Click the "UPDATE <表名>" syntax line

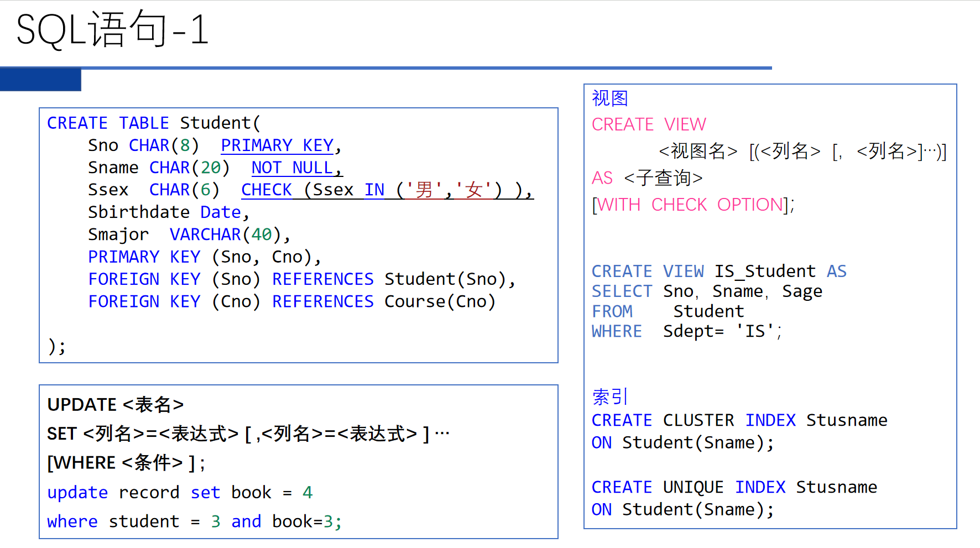(x=115, y=405)
